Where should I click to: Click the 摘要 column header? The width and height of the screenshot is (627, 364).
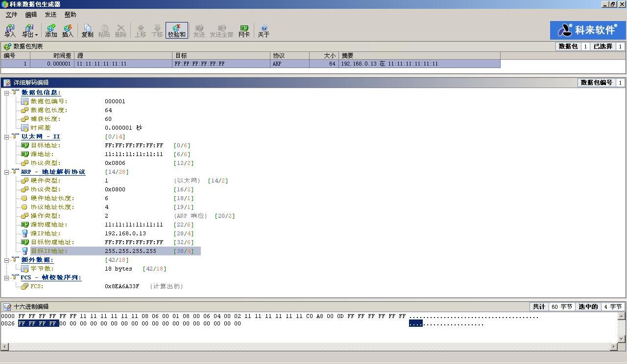[419, 56]
